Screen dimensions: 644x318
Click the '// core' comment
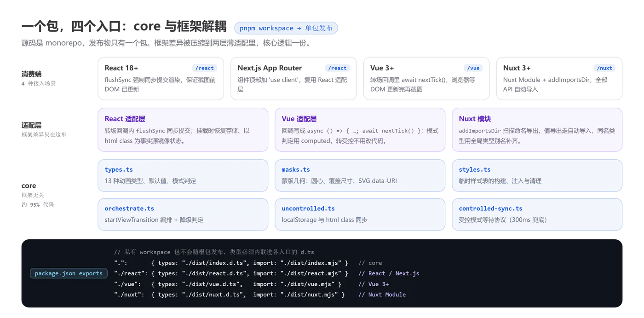click(370, 263)
